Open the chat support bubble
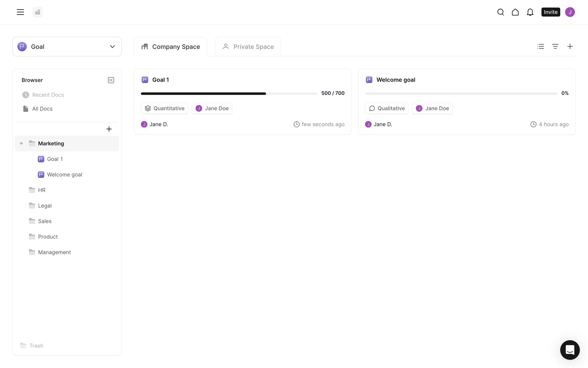The image size is (588, 368). click(570, 350)
